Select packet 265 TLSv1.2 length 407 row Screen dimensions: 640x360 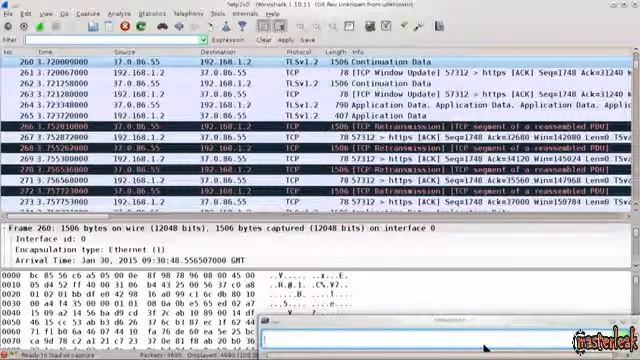pyautogui.click(x=316, y=116)
